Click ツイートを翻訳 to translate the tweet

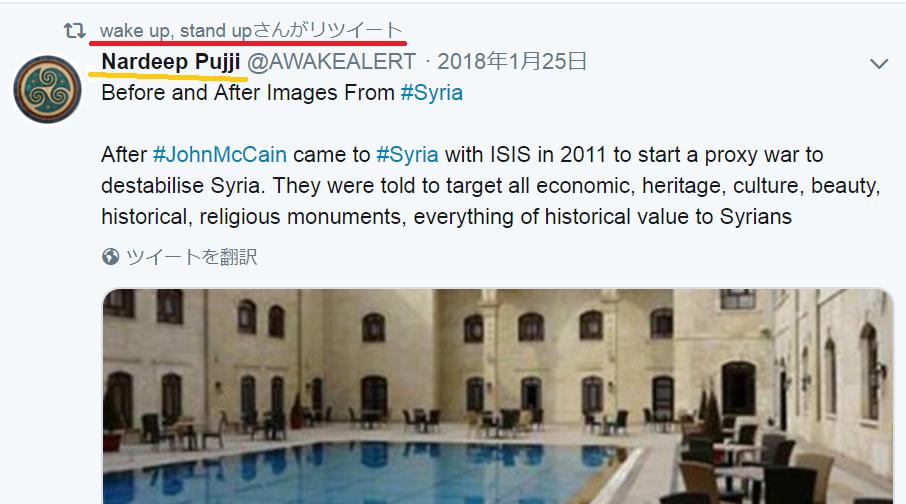[x=192, y=257]
